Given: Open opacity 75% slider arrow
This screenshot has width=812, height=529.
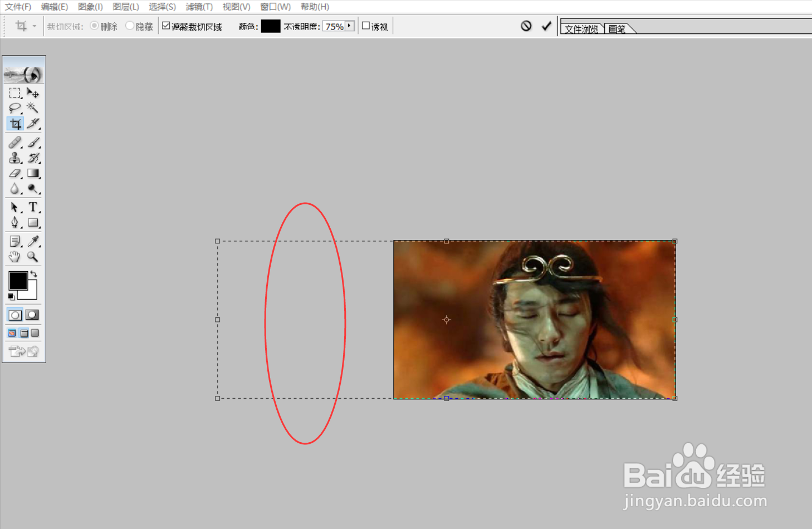Looking at the screenshot, I should pos(350,26).
